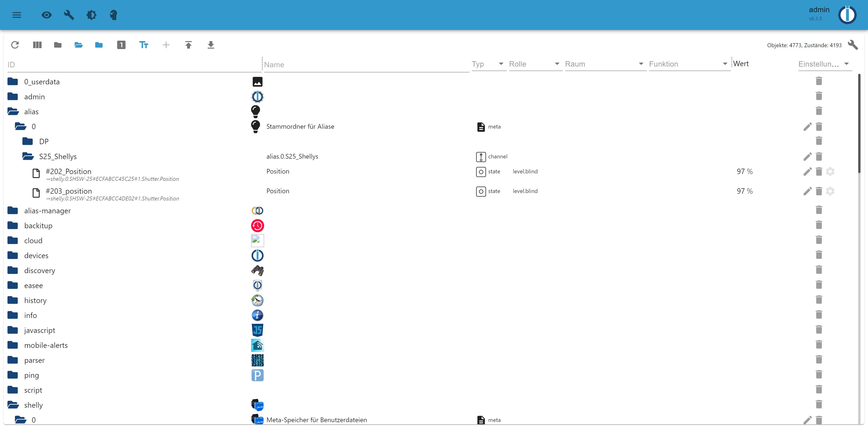Open the hamburger main menu

click(x=17, y=15)
